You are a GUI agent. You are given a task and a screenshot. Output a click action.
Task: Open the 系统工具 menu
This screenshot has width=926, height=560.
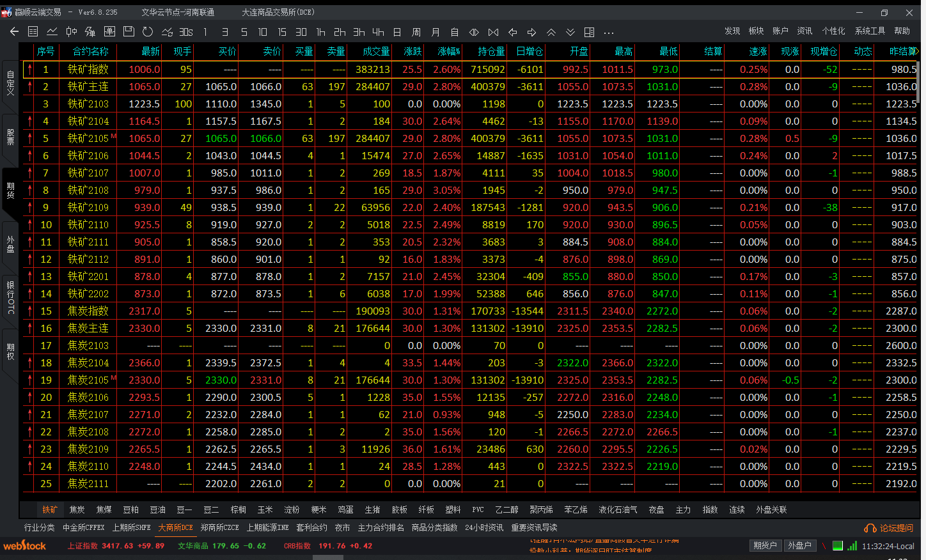pyautogui.click(x=870, y=31)
